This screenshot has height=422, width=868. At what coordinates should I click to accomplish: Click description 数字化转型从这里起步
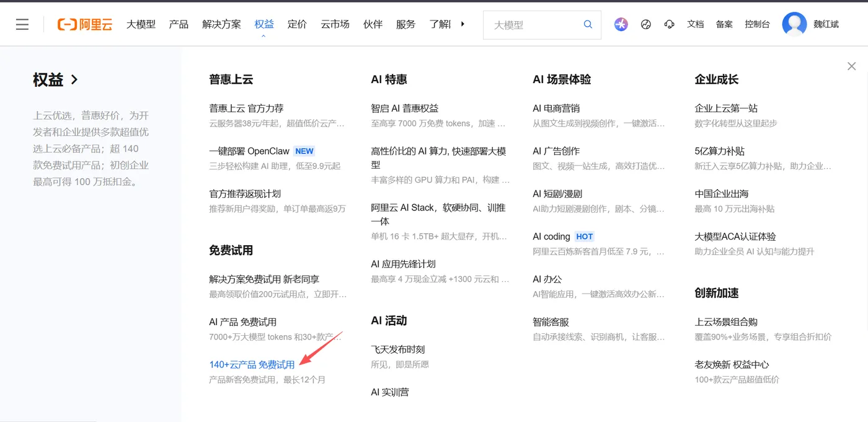pyautogui.click(x=735, y=123)
